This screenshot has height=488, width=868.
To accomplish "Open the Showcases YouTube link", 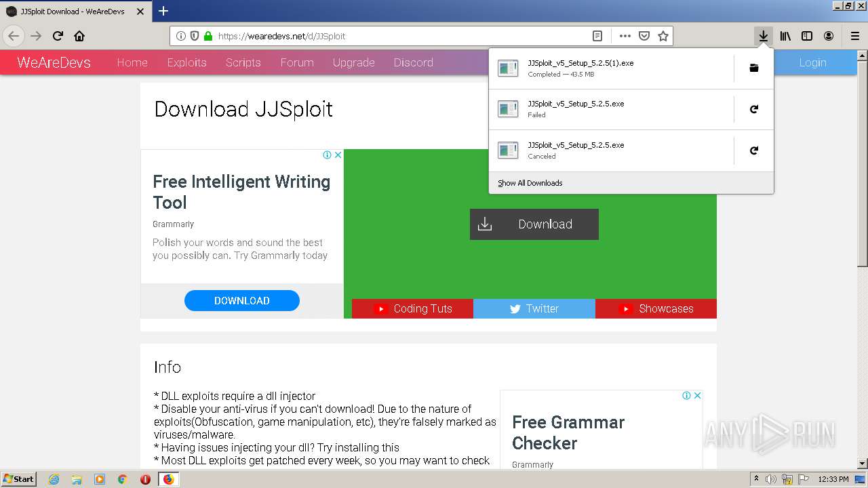I will (656, 308).
